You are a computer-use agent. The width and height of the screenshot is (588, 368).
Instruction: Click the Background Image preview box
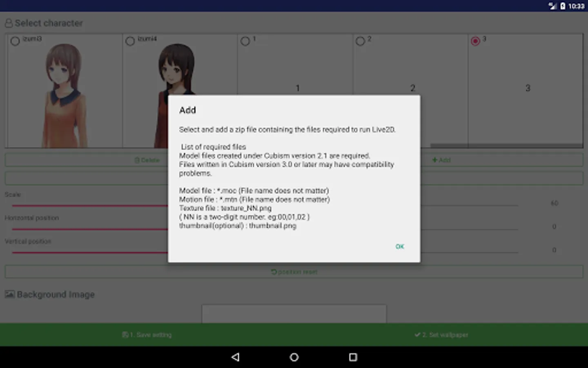tap(294, 314)
